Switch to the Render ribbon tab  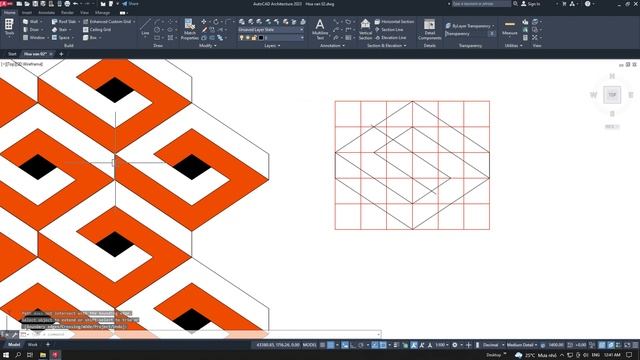click(67, 13)
